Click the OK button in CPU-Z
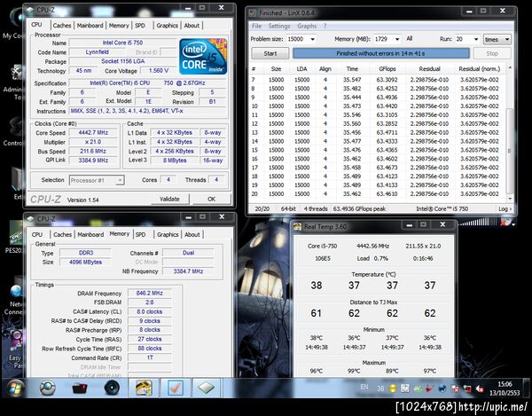532x416 pixels. 211,200
